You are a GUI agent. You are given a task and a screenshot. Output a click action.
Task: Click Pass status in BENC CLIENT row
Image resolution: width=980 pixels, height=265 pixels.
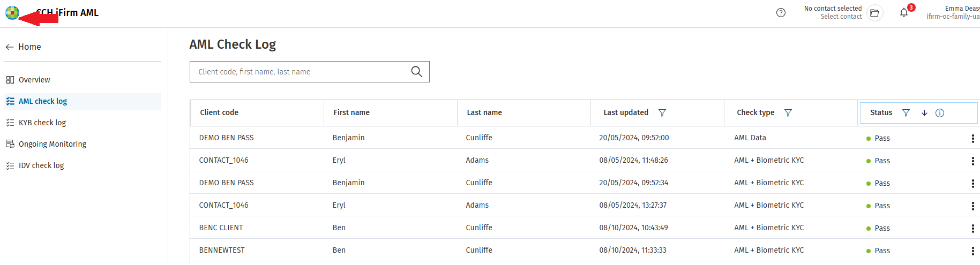point(878,228)
